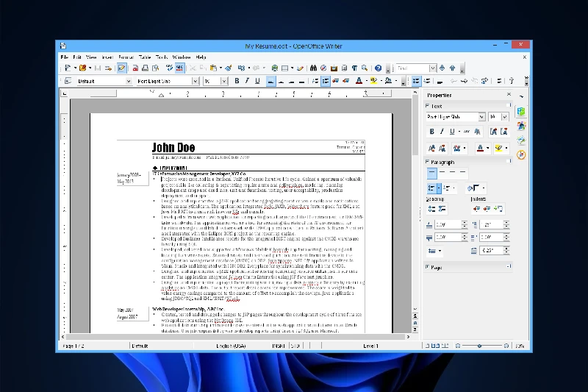Click the Help question mark icon

tap(378, 68)
